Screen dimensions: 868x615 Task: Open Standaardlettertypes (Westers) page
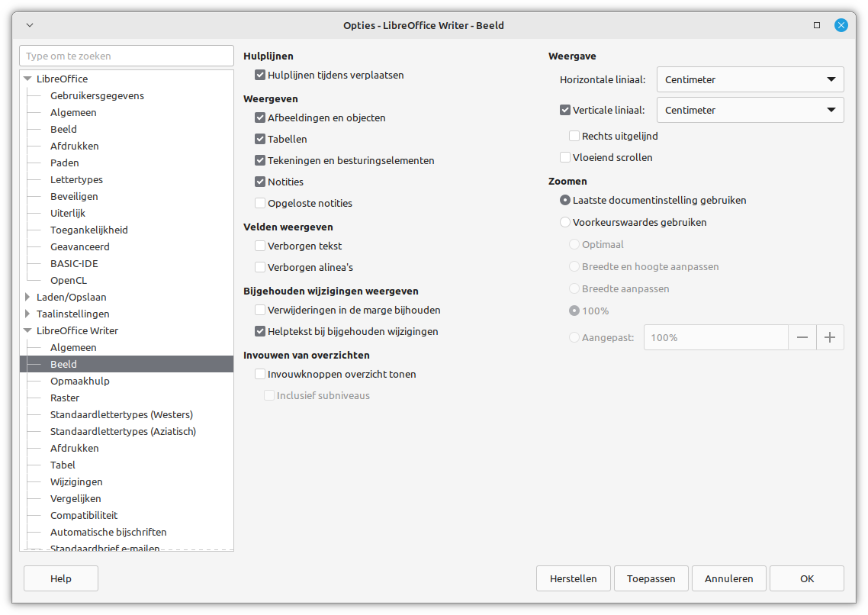pos(122,414)
